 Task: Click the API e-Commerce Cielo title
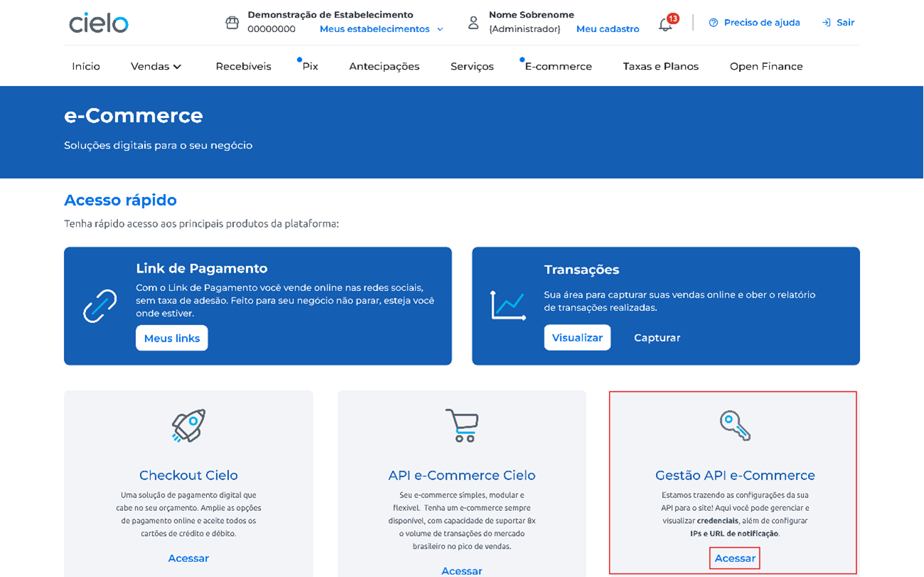click(x=462, y=475)
